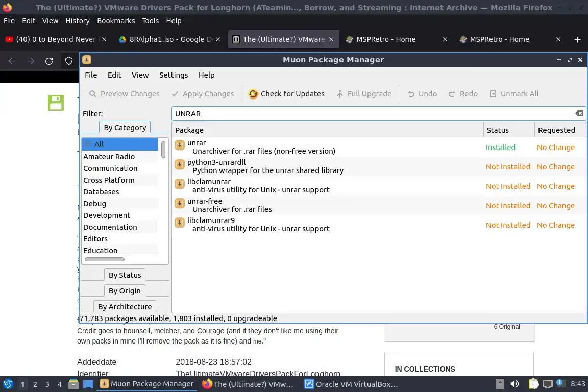Viewport: 588px width, 392px height.
Task: Click removable media tray icon
Action: pyautogui.click(x=500, y=384)
